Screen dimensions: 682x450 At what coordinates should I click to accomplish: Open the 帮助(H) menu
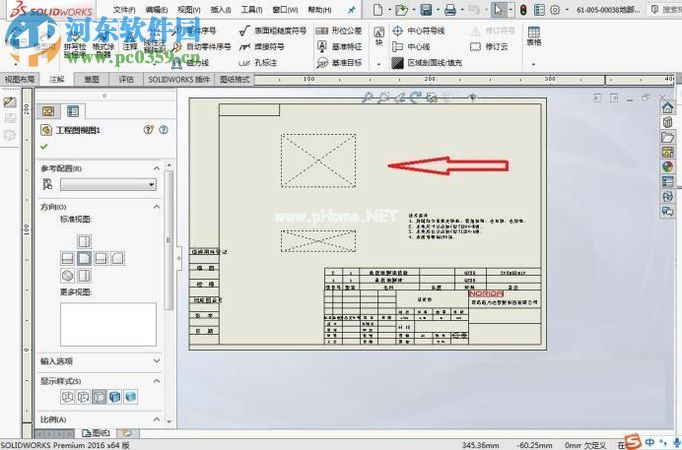pos(319,10)
